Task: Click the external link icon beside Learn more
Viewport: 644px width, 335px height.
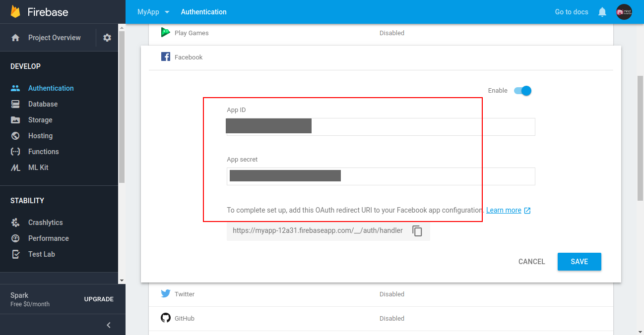Action: (x=527, y=211)
